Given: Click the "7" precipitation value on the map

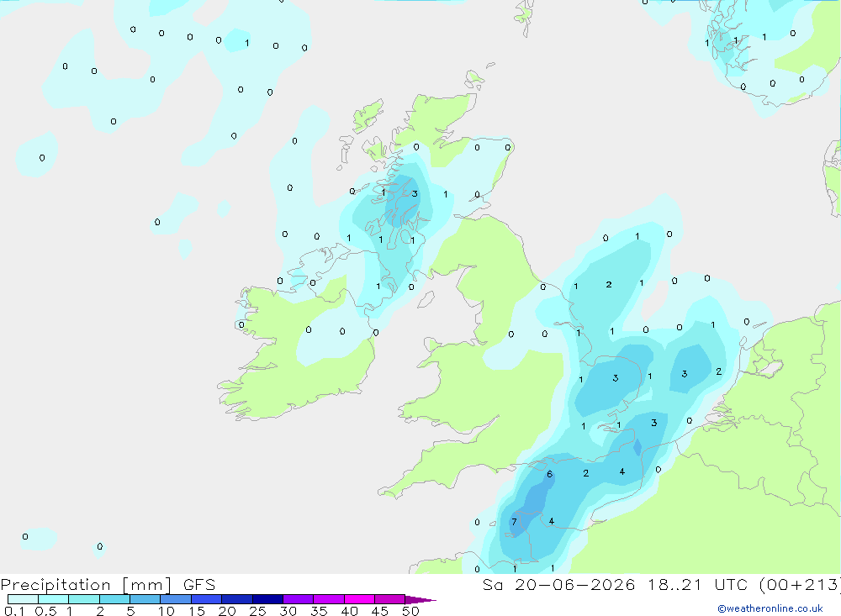Looking at the screenshot, I should [514, 522].
